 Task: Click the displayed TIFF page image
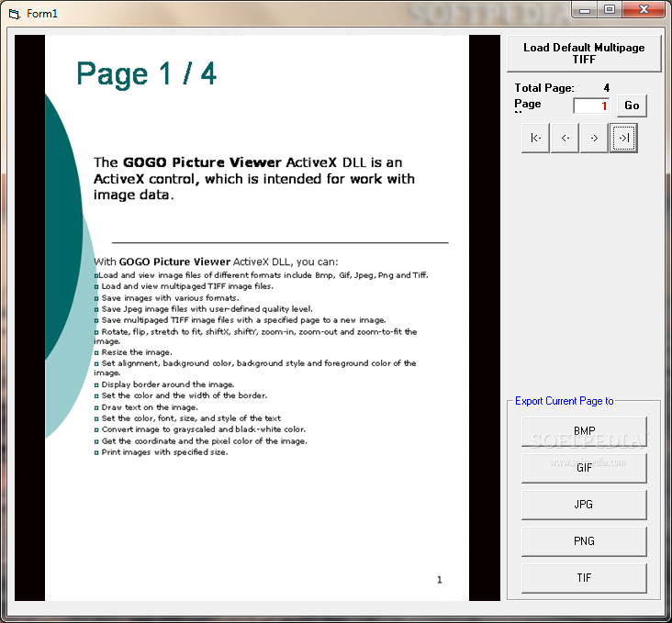[257, 318]
